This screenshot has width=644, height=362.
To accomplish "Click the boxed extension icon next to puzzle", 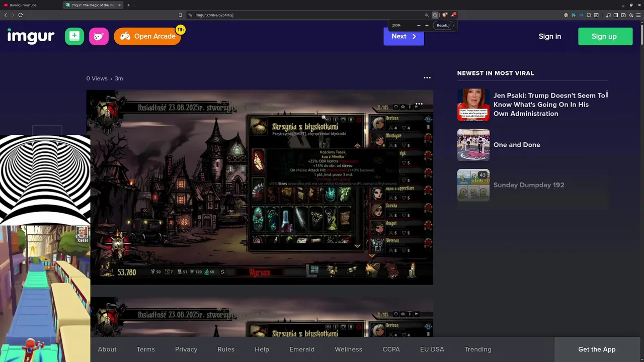I will (596, 15).
